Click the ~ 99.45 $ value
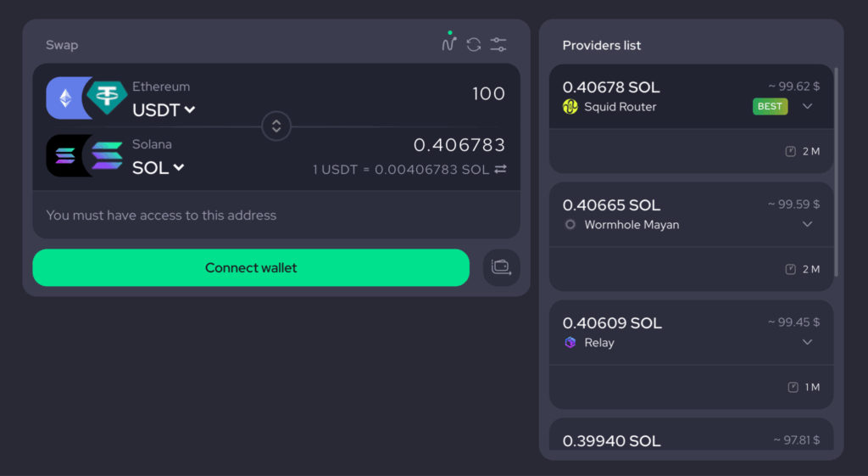The width and height of the screenshot is (868, 476). click(x=793, y=322)
